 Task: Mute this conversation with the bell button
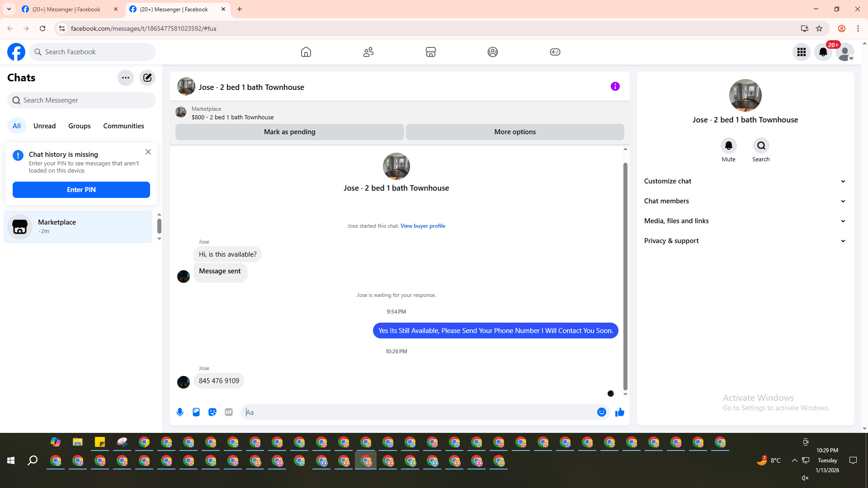point(728,146)
